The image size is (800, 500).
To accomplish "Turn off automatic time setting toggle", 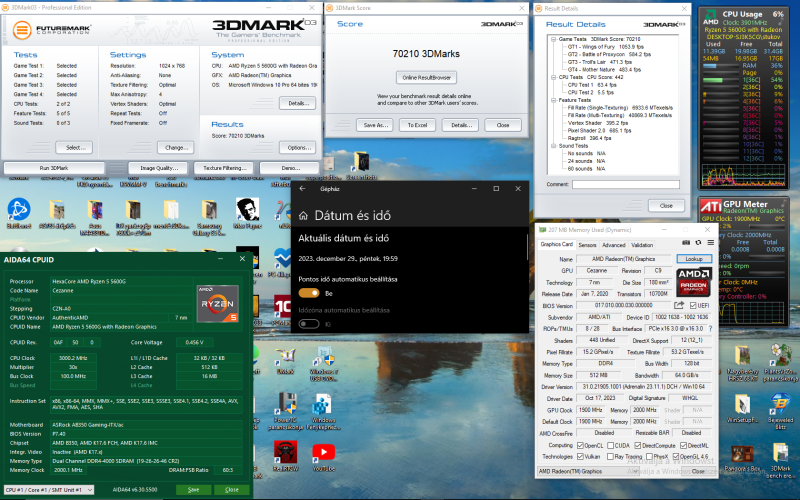I will [309, 293].
